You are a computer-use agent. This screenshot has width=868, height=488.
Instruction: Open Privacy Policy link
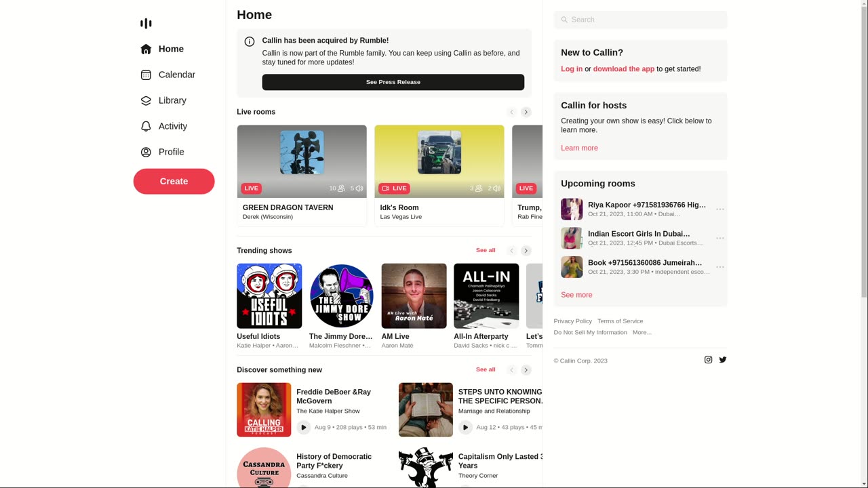[573, 321]
